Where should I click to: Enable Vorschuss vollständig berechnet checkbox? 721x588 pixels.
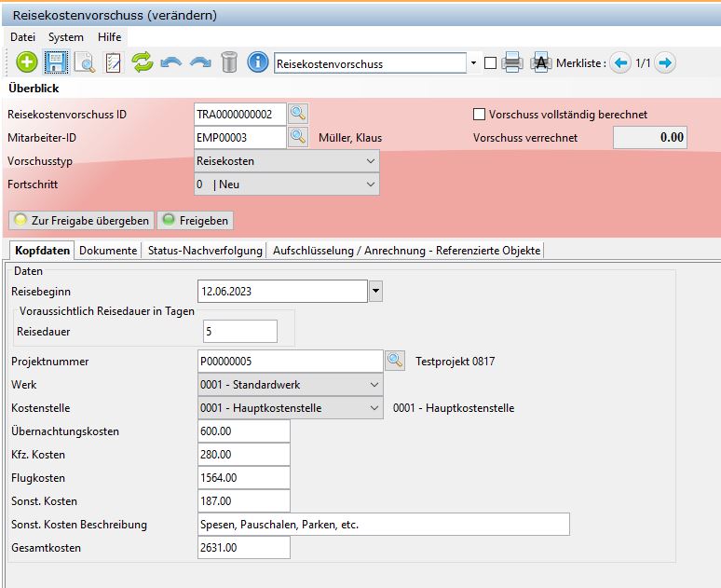point(480,115)
